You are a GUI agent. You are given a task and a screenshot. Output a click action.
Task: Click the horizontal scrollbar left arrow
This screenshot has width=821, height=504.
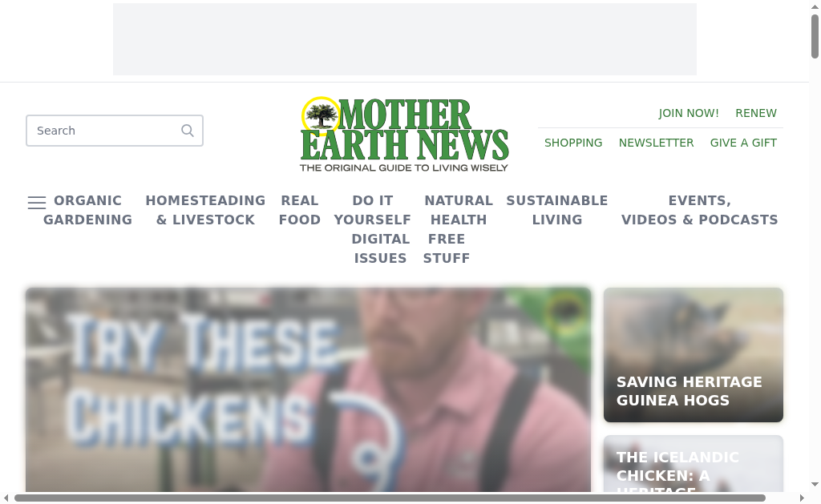(6, 498)
